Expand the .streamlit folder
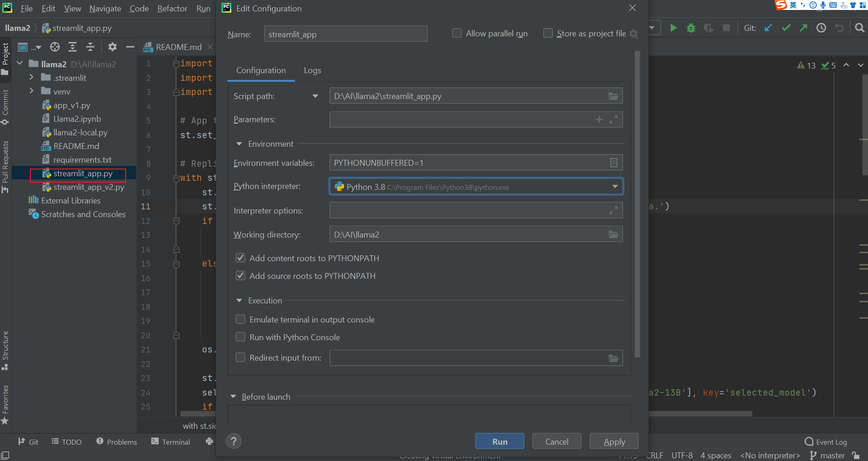868x461 pixels. 31,78
